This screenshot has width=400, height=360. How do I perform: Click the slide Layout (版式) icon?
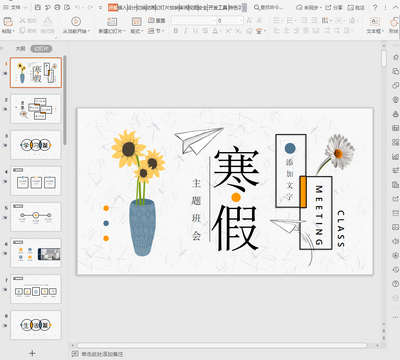point(136,22)
